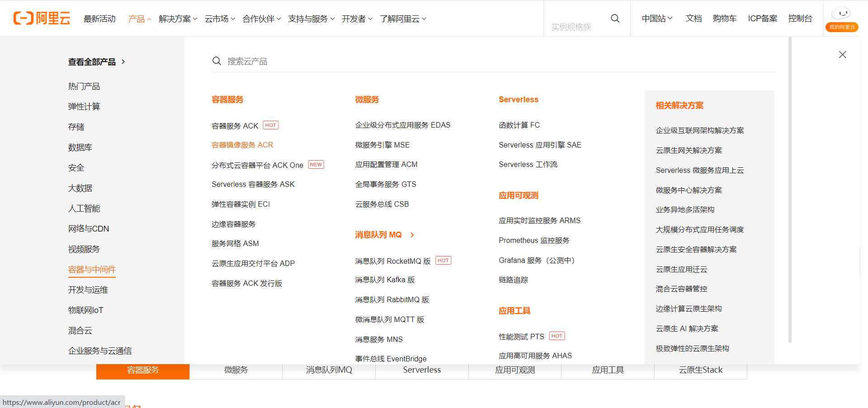Open 文档 link in header

point(694,19)
